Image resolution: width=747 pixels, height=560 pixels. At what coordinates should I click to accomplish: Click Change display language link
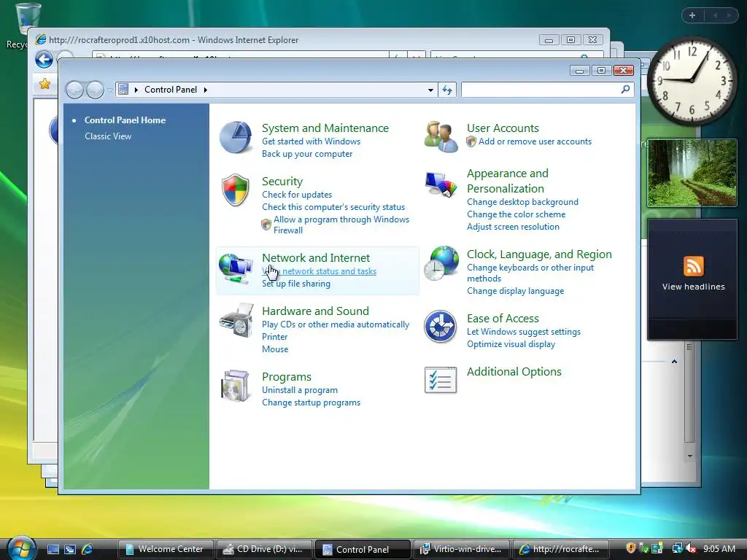tap(516, 291)
